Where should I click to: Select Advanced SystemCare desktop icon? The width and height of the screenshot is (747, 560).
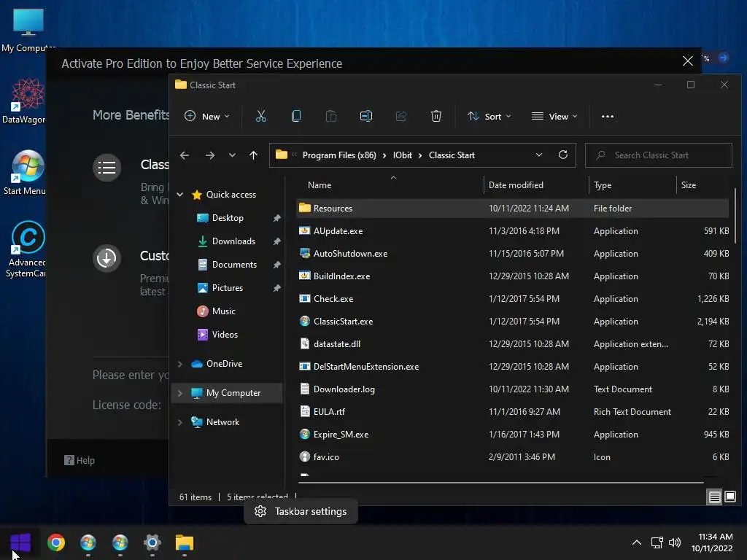(x=27, y=249)
